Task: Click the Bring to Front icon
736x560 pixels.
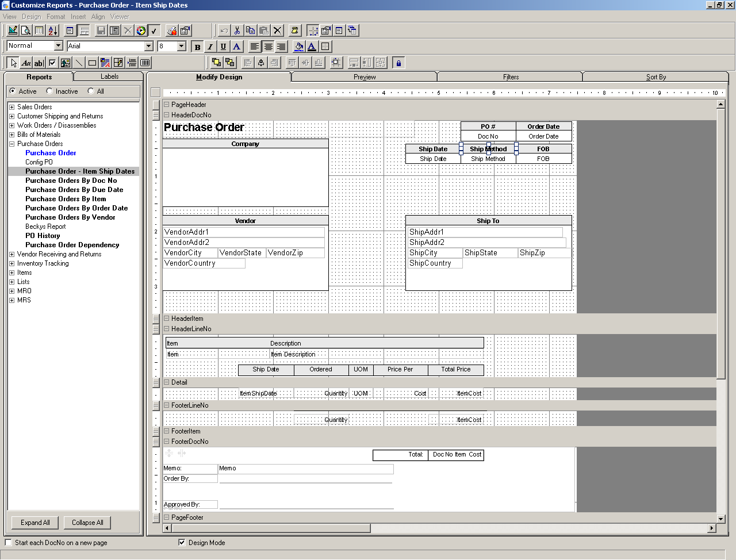Action: click(217, 63)
